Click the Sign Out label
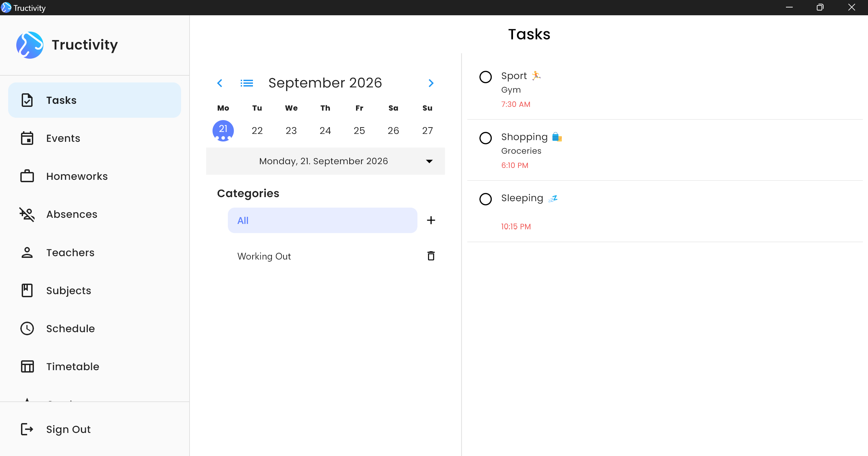 68,429
